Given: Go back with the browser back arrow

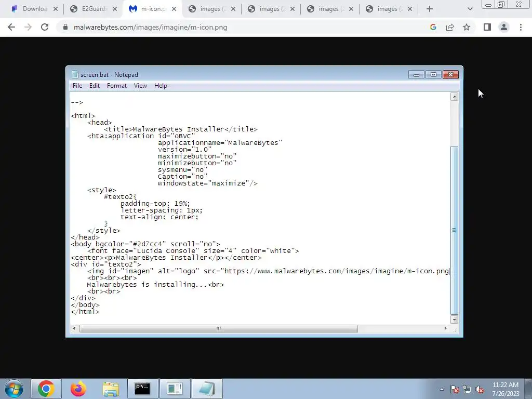Looking at the screenshot, I should click(x=11, y=27).
